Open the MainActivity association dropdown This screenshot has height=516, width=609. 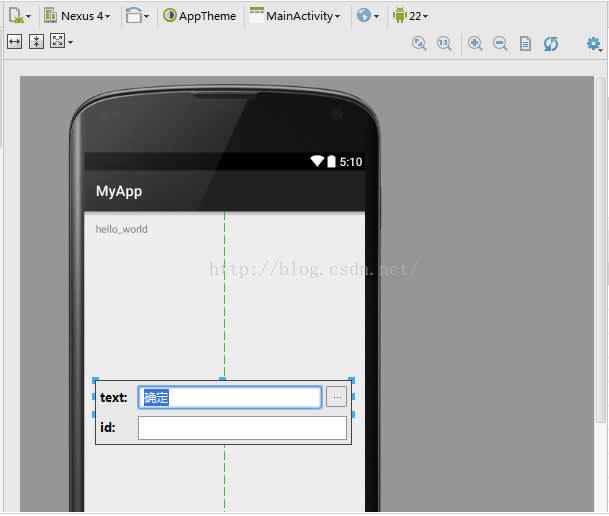pyautogui.click(x=295, y=16)
